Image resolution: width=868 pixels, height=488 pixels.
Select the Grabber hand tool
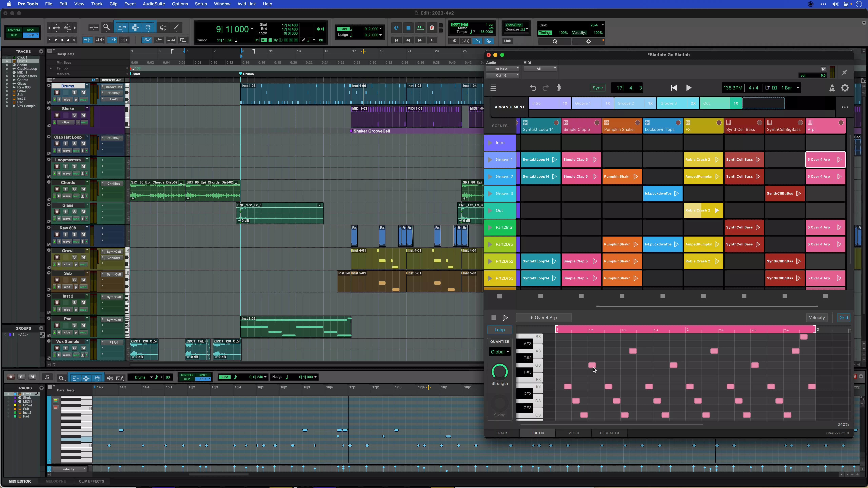click(148, 28)
